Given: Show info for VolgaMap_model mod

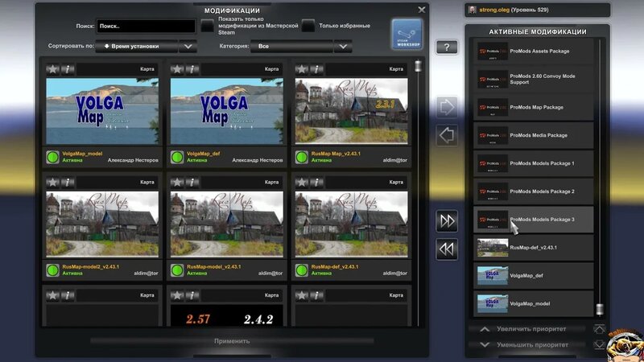Looking at the screenshot, I should (x=68, y=69).
